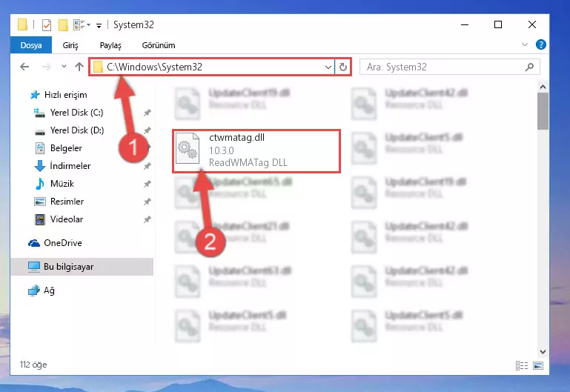Expand the ribbon with the chevron

pos(525,44)
